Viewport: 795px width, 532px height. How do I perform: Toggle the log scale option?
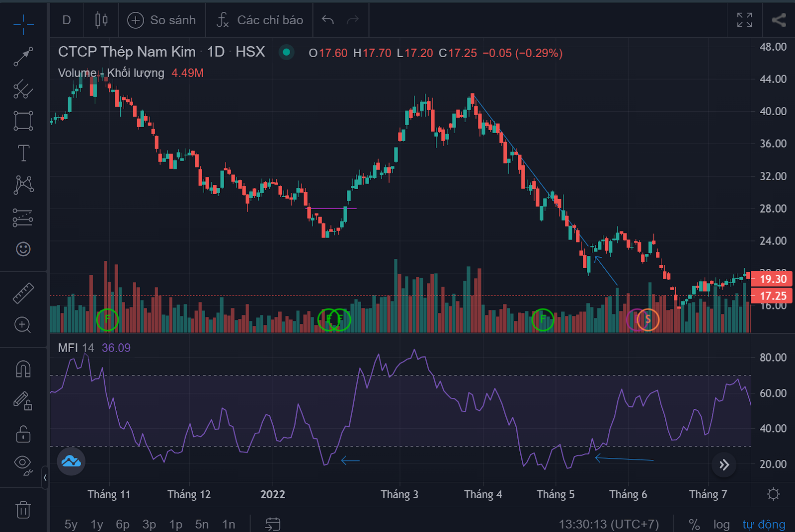coord(721,524)
